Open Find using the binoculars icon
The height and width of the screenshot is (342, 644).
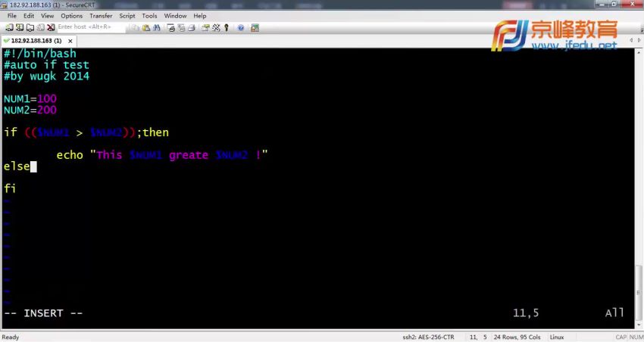[x=156, y=27]
